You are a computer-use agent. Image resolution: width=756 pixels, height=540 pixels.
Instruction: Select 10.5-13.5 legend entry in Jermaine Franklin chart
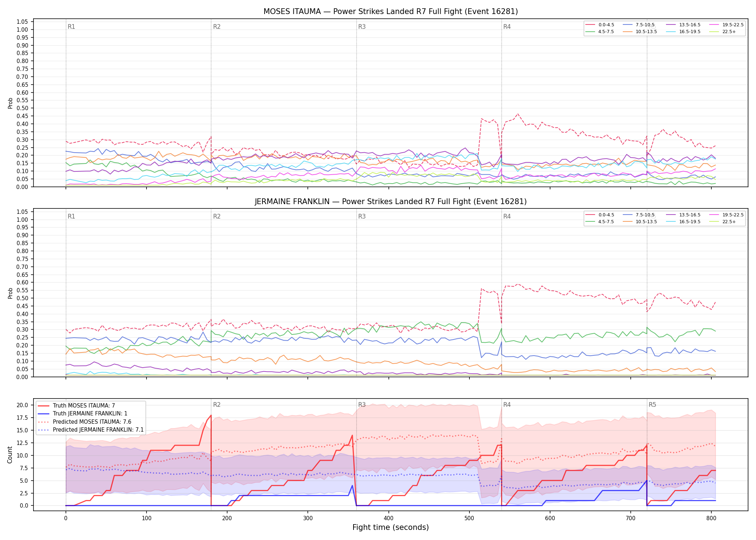coord(640,222)
